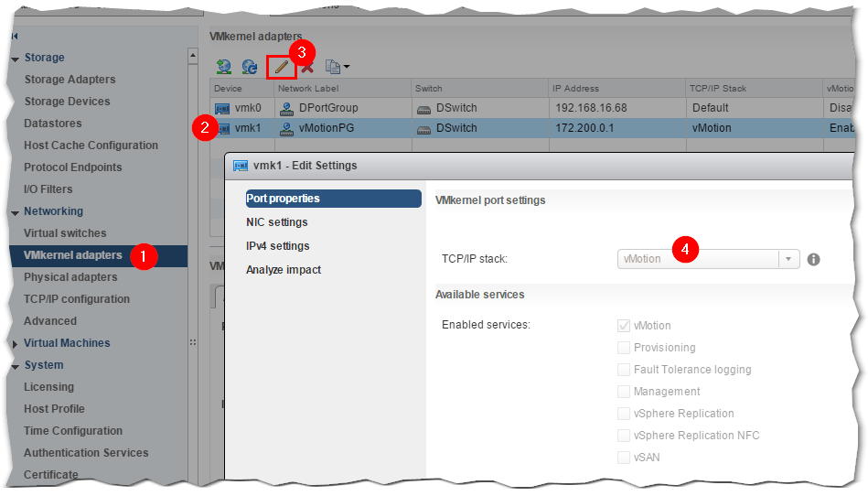Click the TCP/IP stack info icon

pos(813,259)
